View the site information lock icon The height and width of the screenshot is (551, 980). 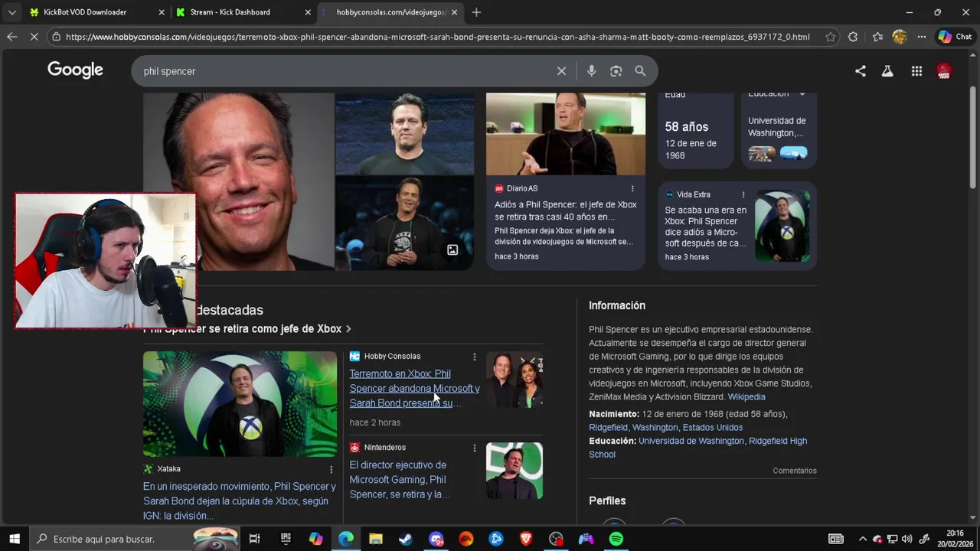point(56,37)
